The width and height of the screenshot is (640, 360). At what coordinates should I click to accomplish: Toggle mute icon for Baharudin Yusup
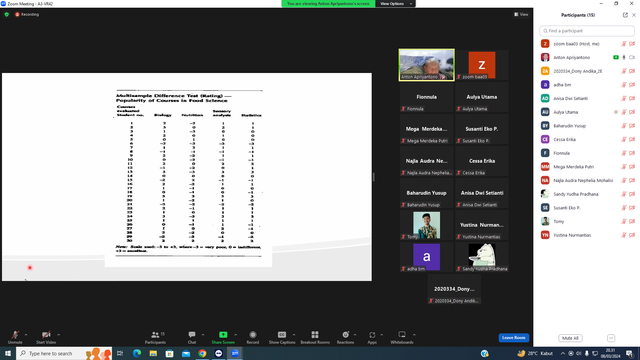(624, 126)
